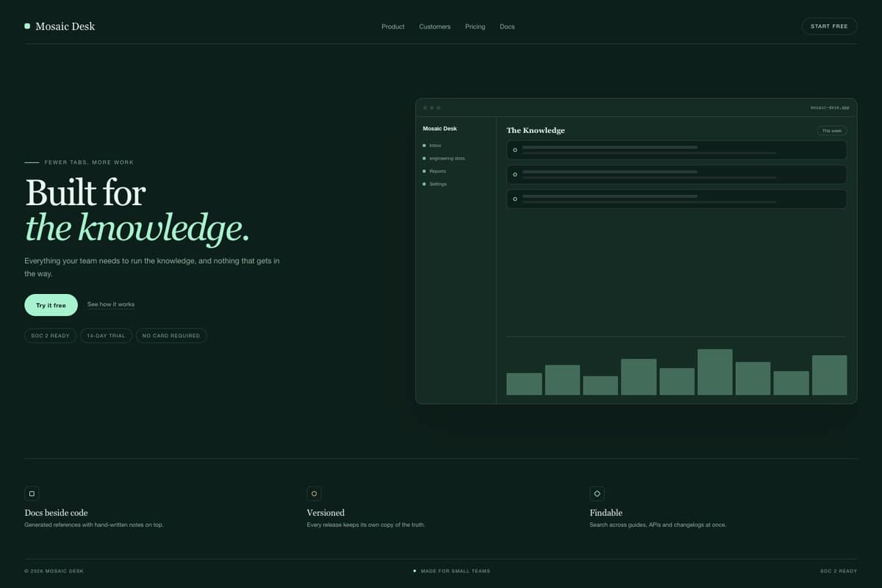
Task: Open the Product nav item
Action: click(392, 26)
